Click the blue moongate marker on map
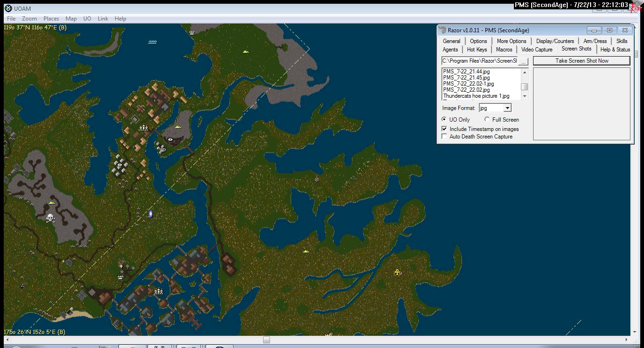The image size is (644, 348). click(x=151, y=214)
